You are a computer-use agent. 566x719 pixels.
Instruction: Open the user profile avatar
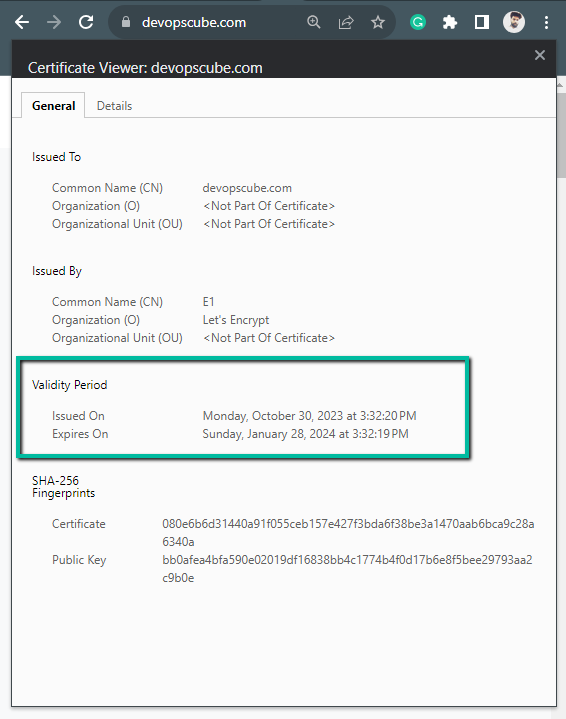click(x=514, y=22)
